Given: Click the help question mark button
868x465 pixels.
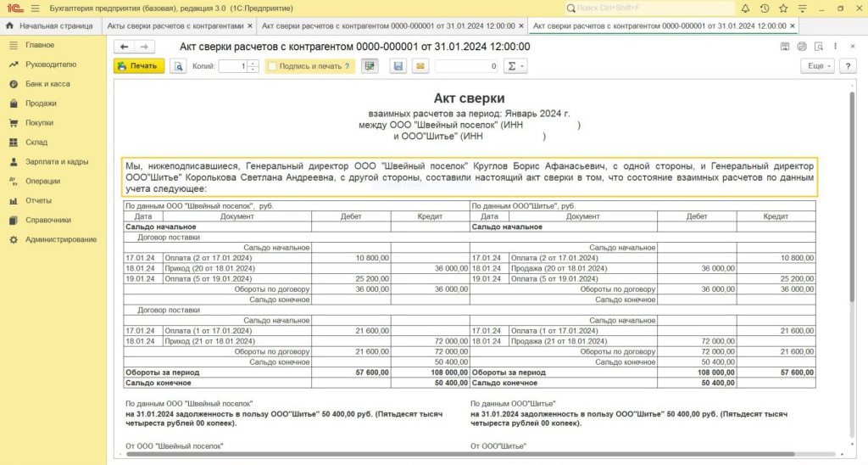Looking at the screenshot, I should coord(848,66).
